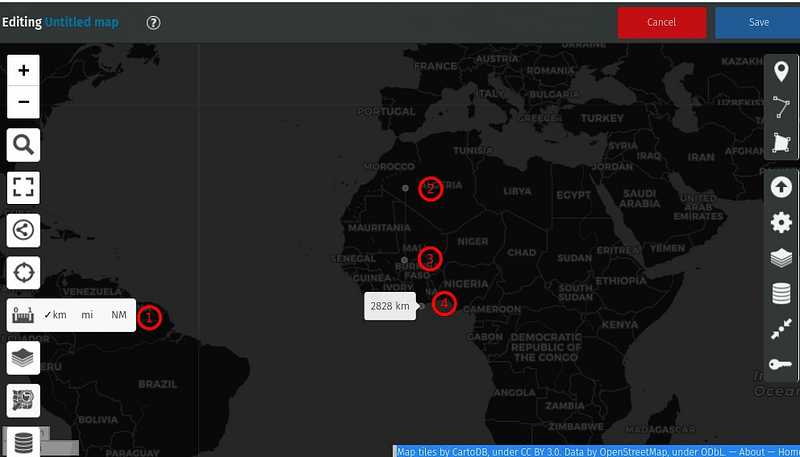Viewport: 800px width, 457px height.
Task: Save the map
Action: pyautogui.click(x=758, y=22)
